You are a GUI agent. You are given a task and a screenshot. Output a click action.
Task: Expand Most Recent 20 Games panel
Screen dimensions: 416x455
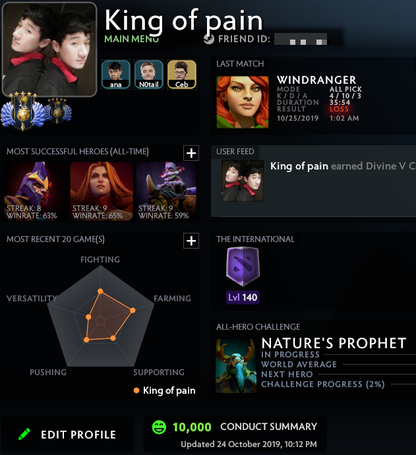coord(191,241)
